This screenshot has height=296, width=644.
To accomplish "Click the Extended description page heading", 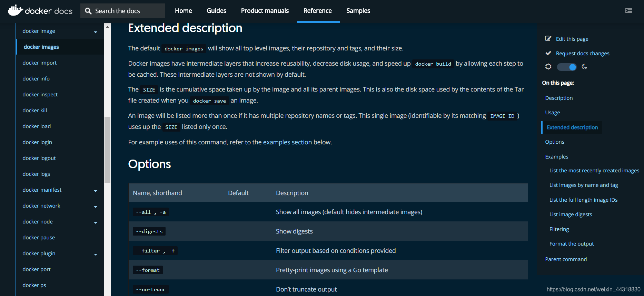I will point(185,28).
